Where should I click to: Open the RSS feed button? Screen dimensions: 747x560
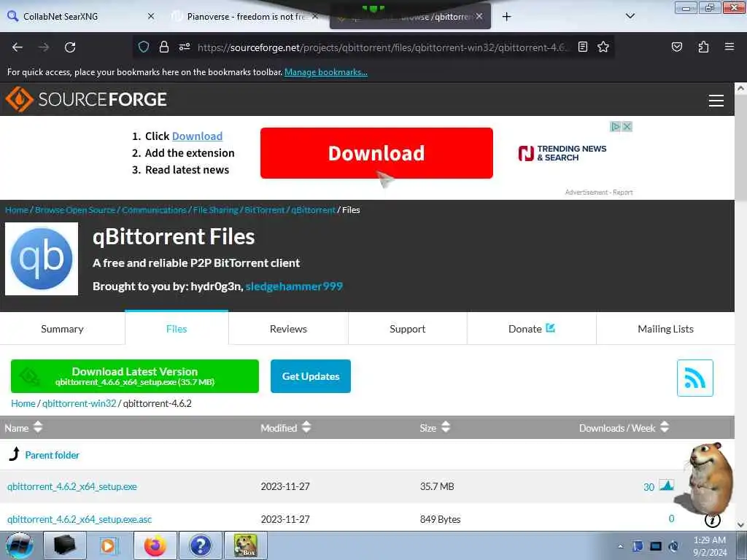point(694,378)
